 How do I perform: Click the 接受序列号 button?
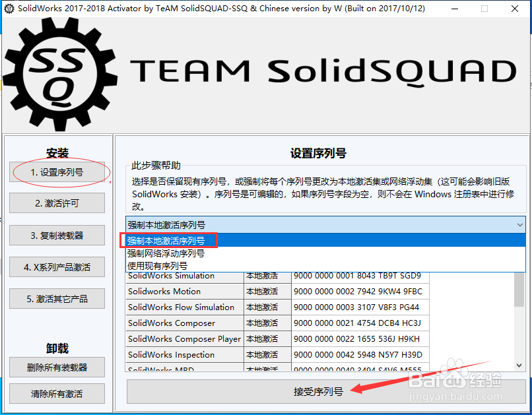coord(326,392)
